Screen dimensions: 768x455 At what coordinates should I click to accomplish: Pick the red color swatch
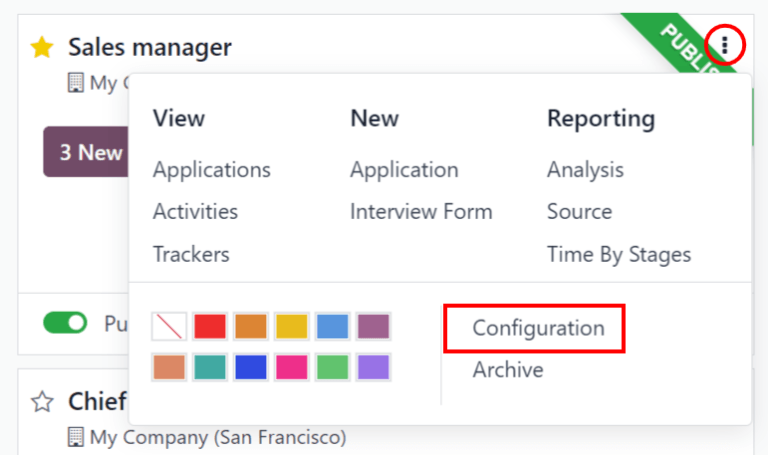point(209,326)
